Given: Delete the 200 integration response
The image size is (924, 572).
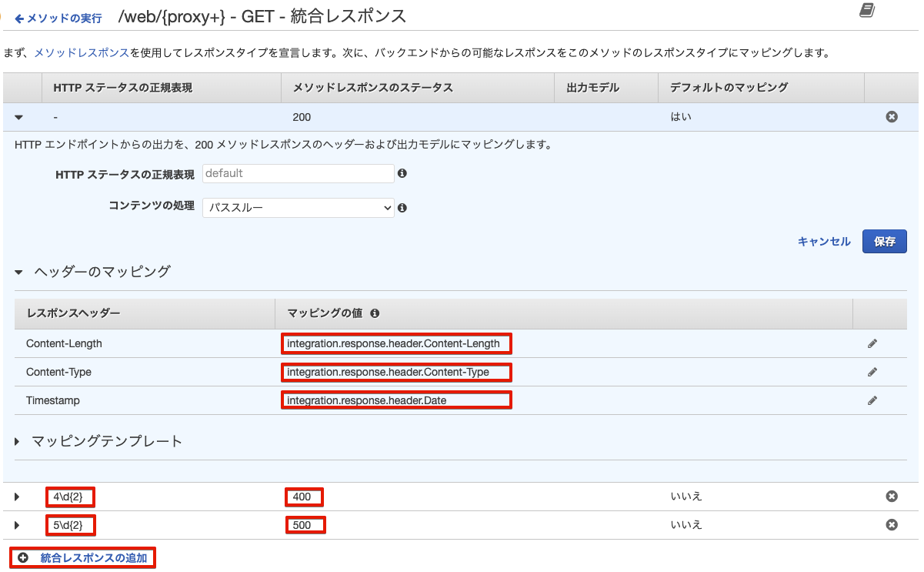Looking at the screenshot, I should 891,117.
